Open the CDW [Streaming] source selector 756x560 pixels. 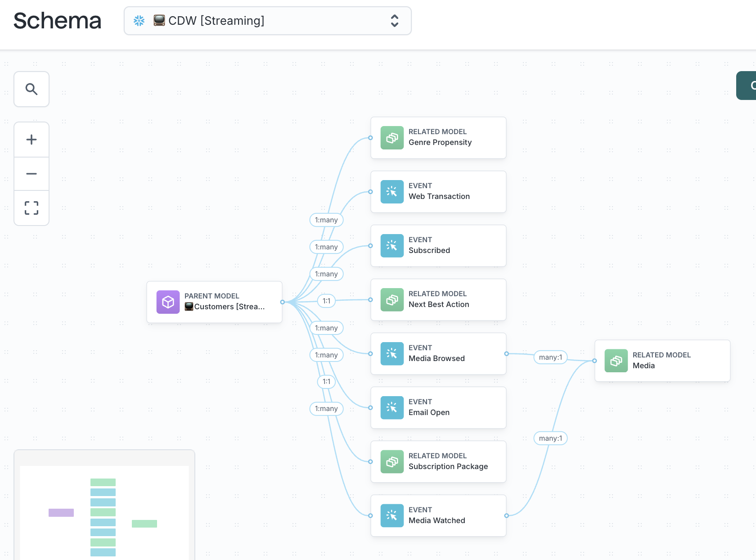pyautogui.click(x=267, y=21)
